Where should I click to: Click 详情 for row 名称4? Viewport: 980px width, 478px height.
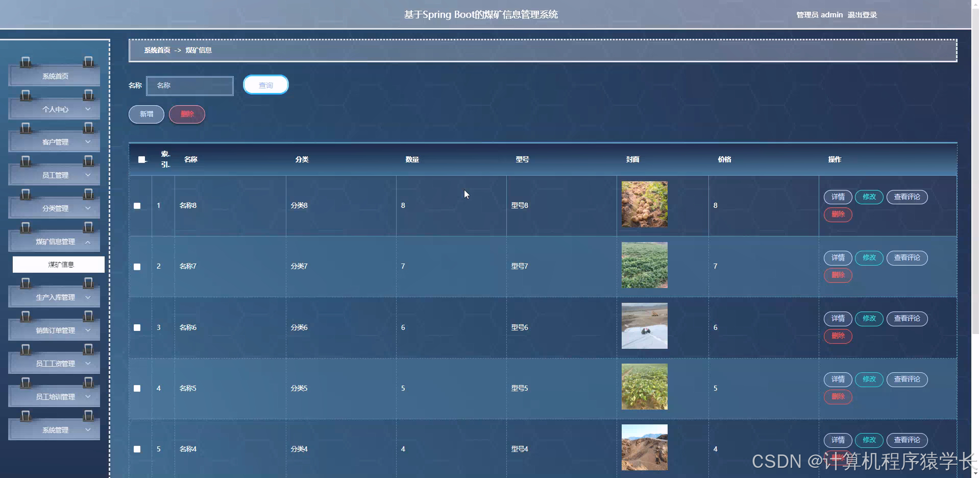[x=838, y=440]
